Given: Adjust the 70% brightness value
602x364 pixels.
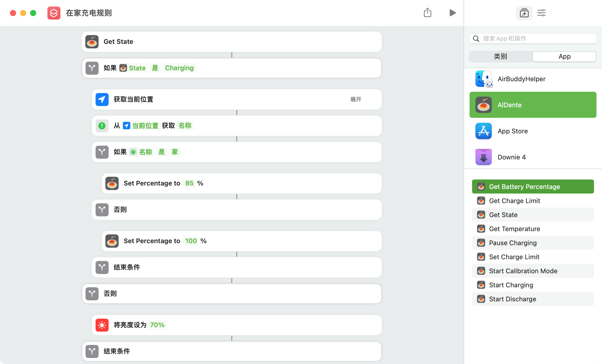Looking at the screenshot, I should point(157,325).
